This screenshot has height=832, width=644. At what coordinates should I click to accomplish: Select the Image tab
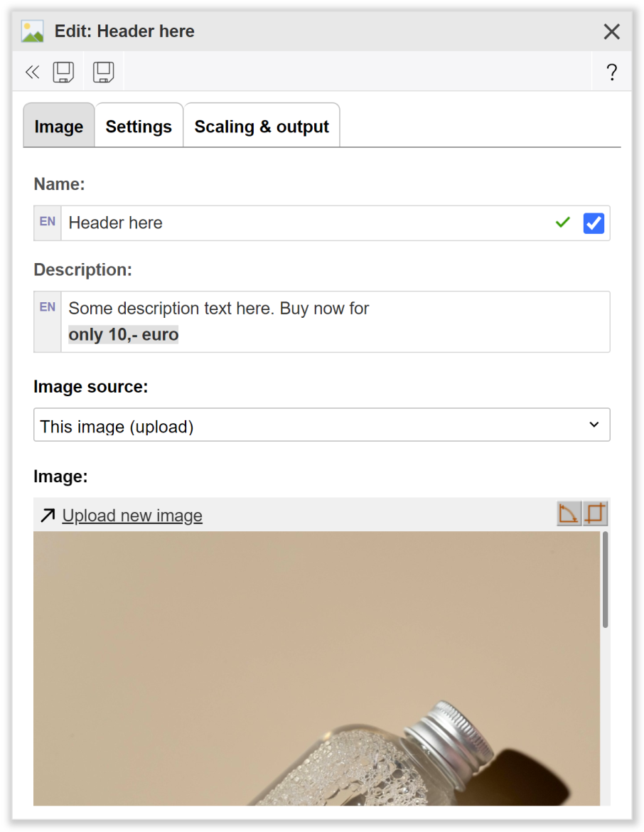[x=58, y=126]
